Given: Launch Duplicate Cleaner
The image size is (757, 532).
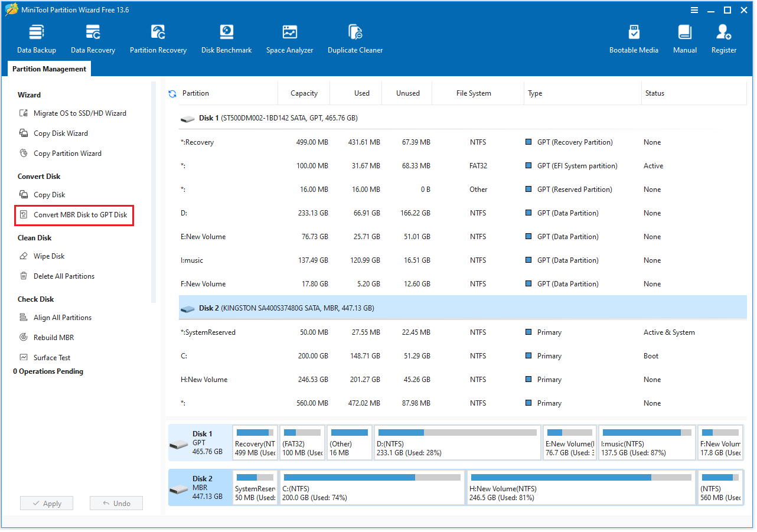Looking at the screenshot, I should coord(355,39).
